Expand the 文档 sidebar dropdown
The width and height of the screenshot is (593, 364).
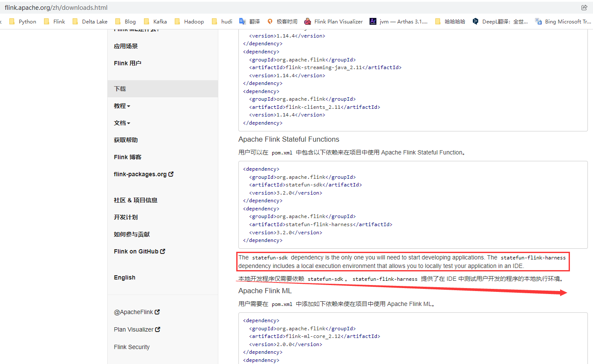(x=122, y=123)
